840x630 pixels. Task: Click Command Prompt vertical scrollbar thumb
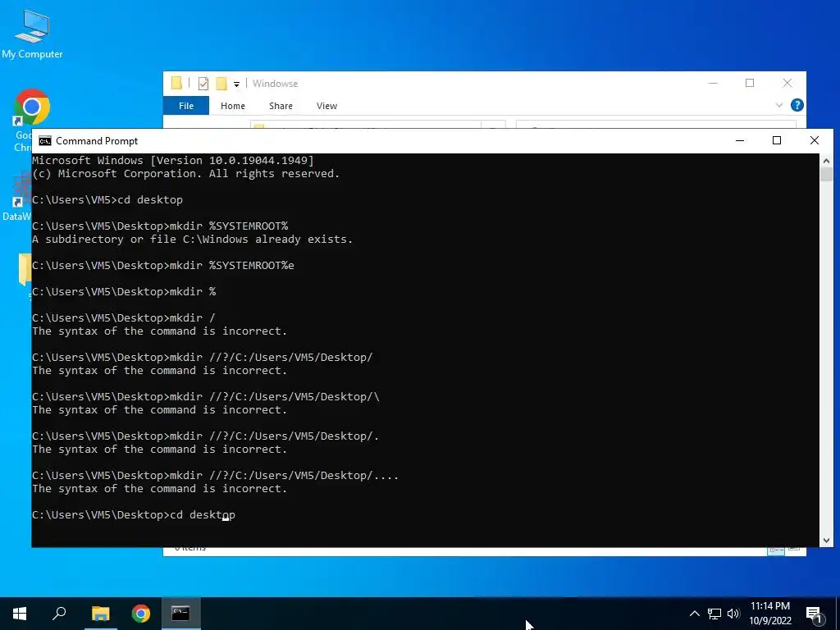coord(826,174)
